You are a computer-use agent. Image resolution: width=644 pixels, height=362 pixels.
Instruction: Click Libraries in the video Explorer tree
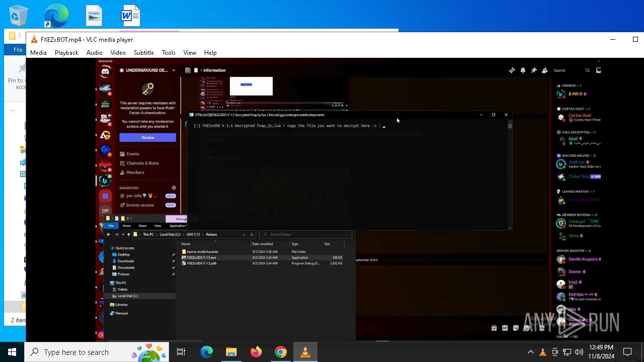(x=121, y=305)
